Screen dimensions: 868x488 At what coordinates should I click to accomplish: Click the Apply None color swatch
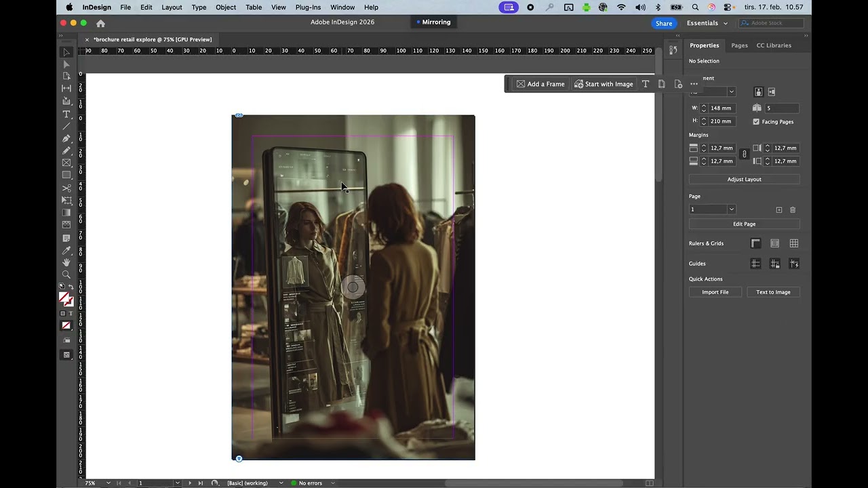tap(66, 326)
